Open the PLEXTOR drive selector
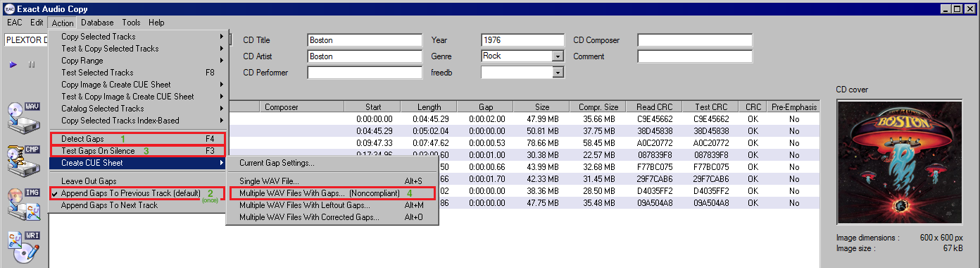The image size is (980, 268). pos(25,40)
